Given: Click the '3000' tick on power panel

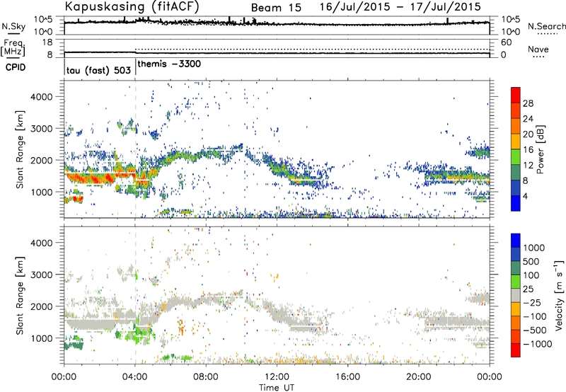Looking at the screenshot, I should point(41,129).
